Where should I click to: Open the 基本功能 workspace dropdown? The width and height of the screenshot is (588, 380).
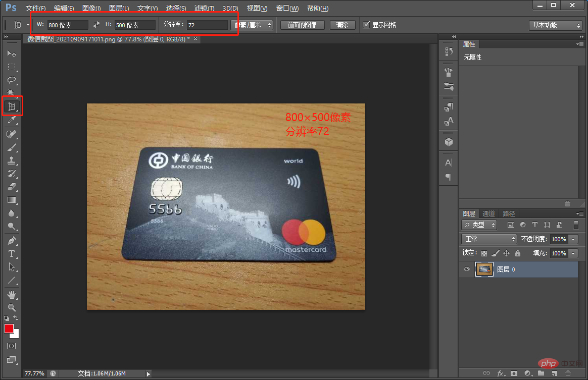(555, 25)
